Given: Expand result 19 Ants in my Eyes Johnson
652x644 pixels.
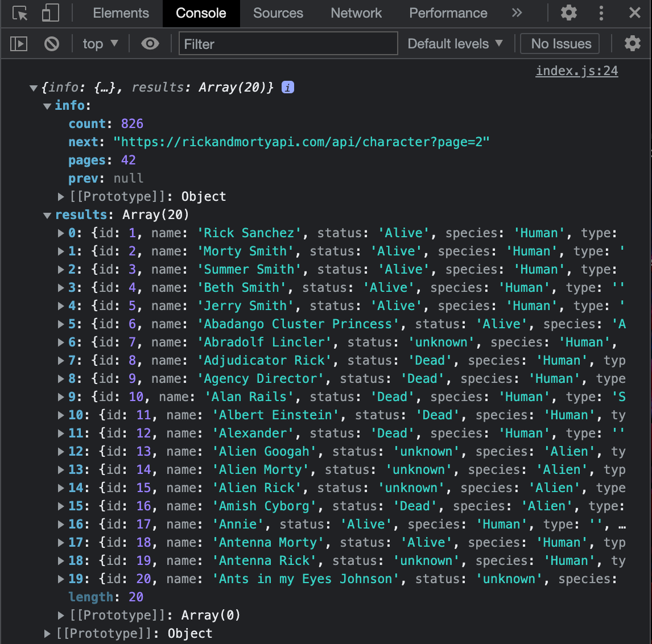Looking at the screenshot, I should coord(61,579).
